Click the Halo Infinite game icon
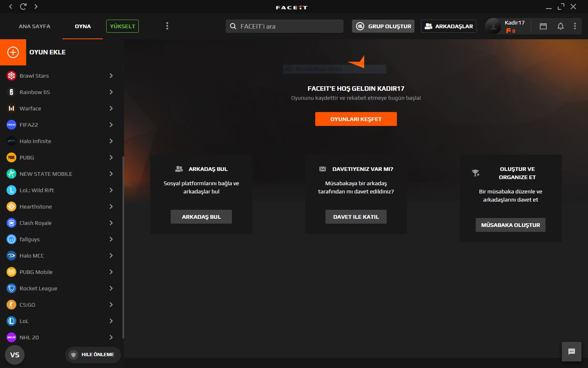The height and width of the screenshot is (368, 588). click(x=11, y=141)
